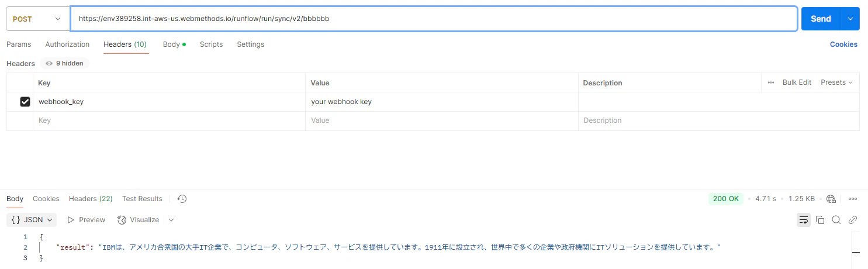The height and width of the screenshot is (269, 868).
Task: Click the 4.71 s response time
Action: 766,199
